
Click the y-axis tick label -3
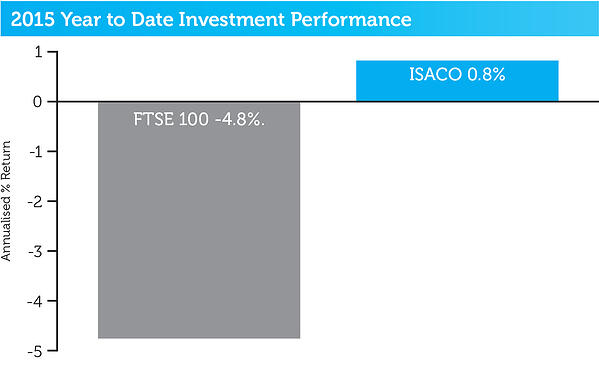(x=35, y=251)
